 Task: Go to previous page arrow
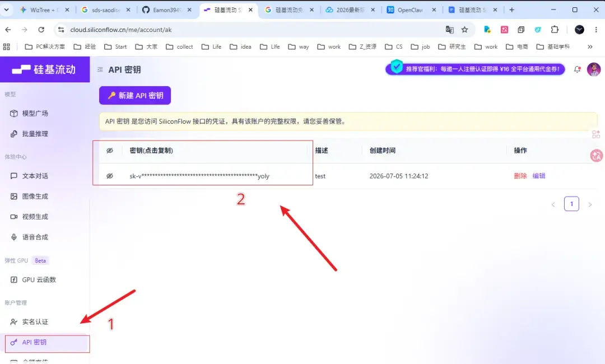click(x=553, y=205)
